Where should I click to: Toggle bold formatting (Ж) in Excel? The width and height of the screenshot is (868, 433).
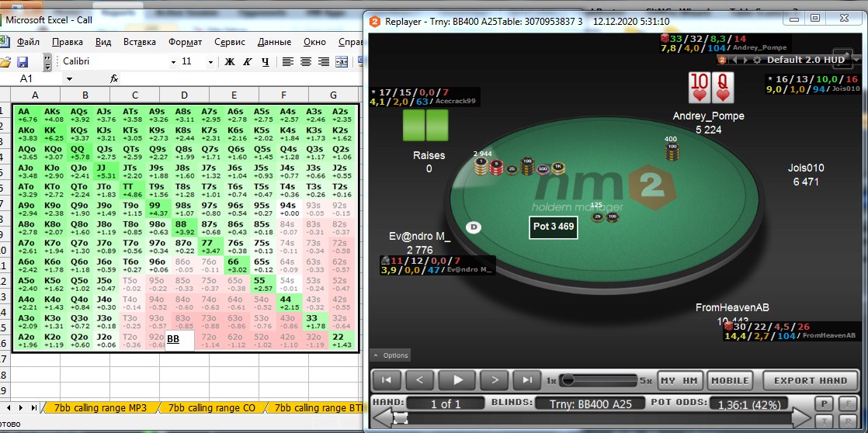point(229,61)
